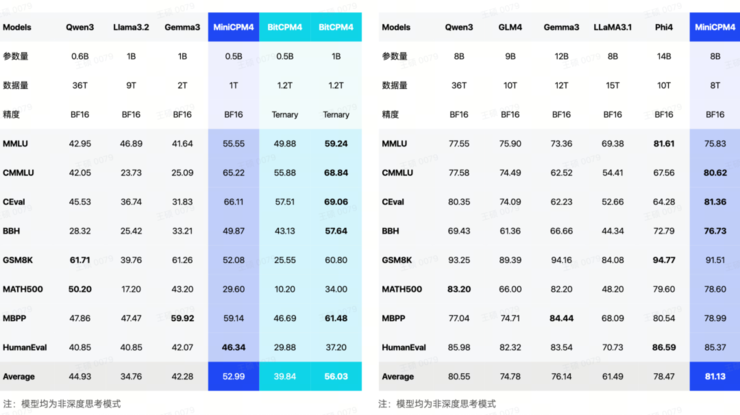Click the MiniCPM4 header in right table
The height and width of the screenshot is (415, 740).
[x=715, y=28]
